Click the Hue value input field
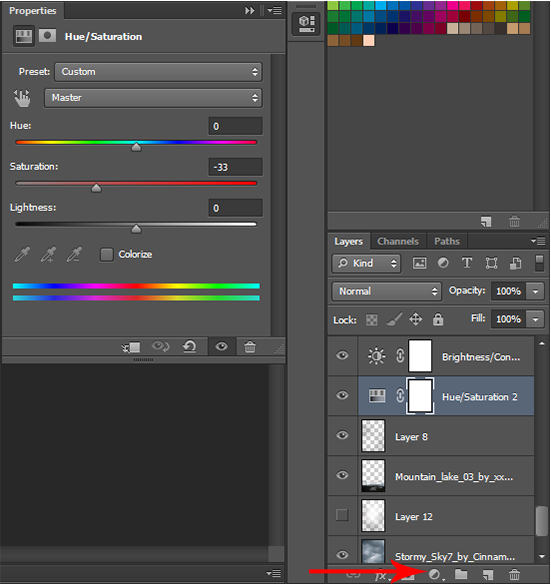Image resolution: width=551 pixels, height=584 pixels. pos(235,126)
